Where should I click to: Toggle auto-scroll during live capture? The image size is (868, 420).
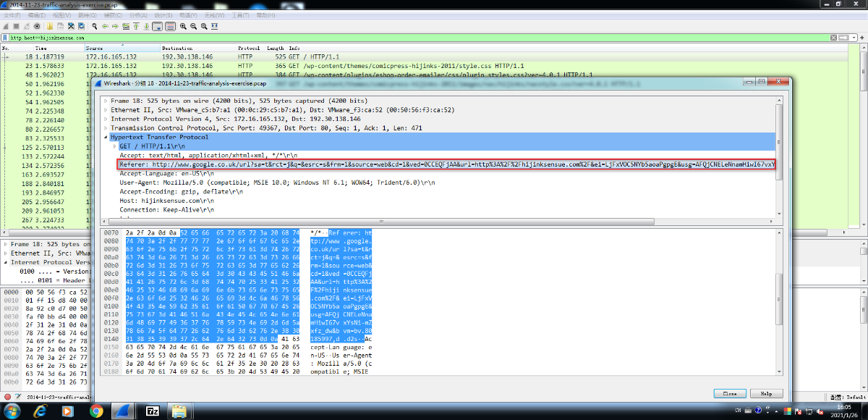[157, 26]
